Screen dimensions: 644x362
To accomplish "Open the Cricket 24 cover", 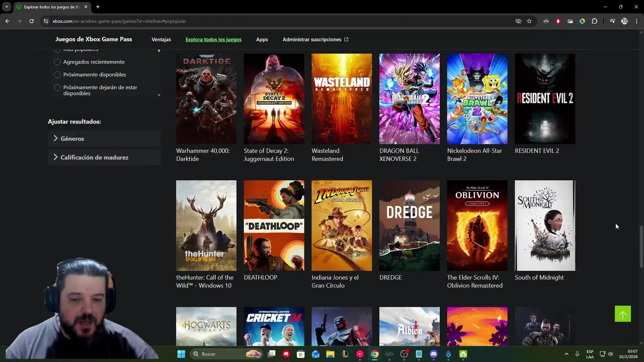I will point(274,326).
